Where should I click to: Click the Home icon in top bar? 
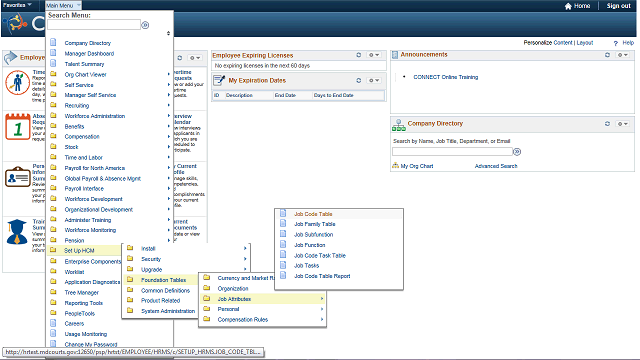[x=568, y=6]
